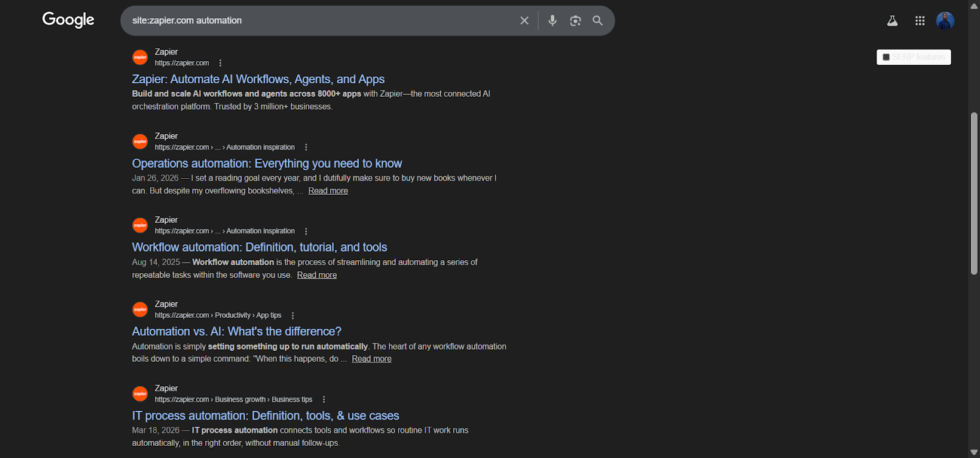The height and width of the screenshot is (458, 980).
Task: Open the Google apps grid
Action: pos(920,21)
